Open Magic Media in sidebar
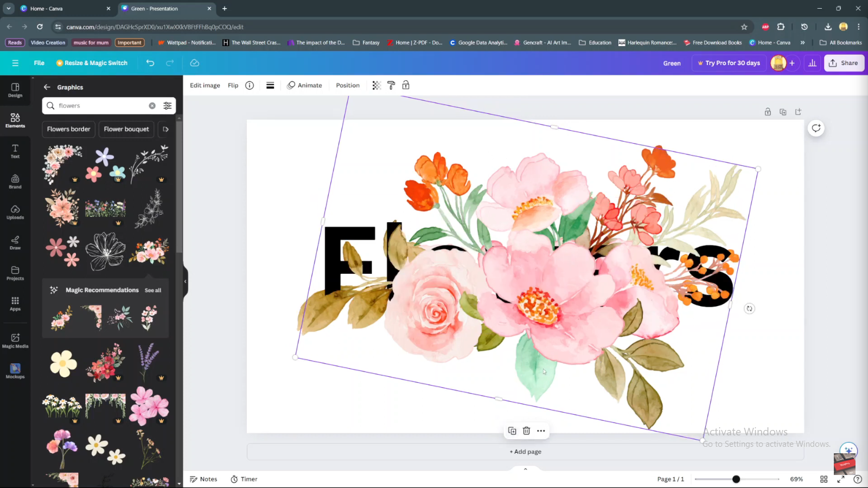Image resolution: width=868 pixels, height=488 pixels. 15,341
